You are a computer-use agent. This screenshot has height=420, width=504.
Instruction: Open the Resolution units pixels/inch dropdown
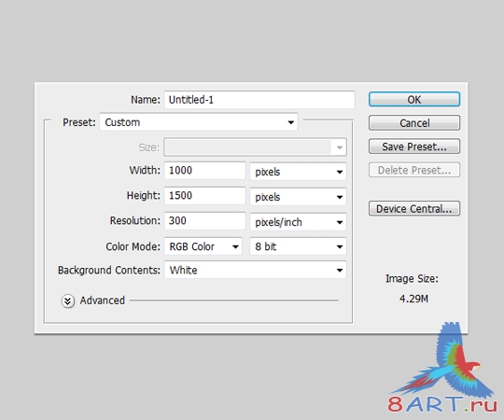(x=298, y=222)
